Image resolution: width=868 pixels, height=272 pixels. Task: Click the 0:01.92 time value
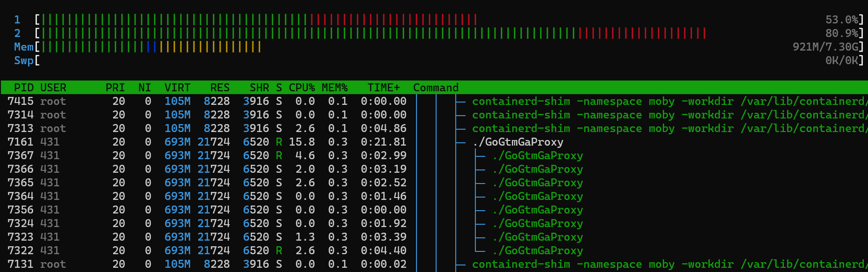[x=384, y=223]
